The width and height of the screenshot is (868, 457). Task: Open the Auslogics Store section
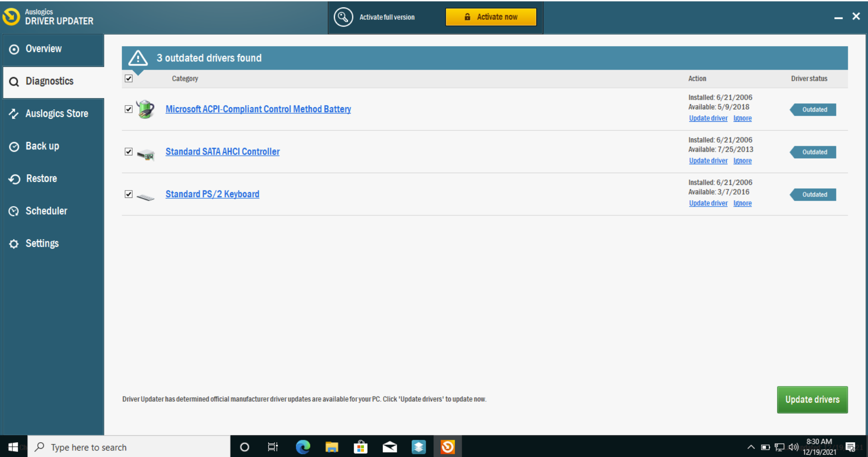click(54, 114)
